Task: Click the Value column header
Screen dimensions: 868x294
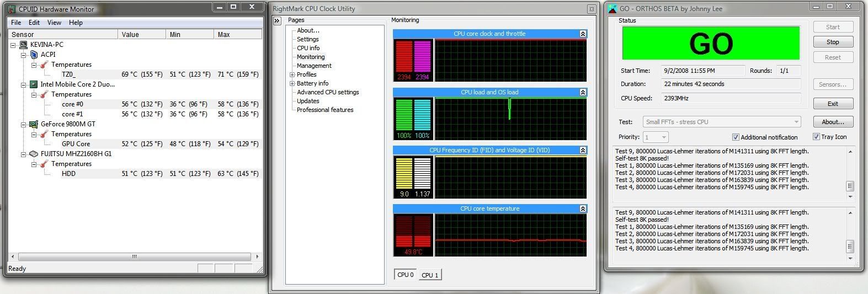Action: coord(142,34)
